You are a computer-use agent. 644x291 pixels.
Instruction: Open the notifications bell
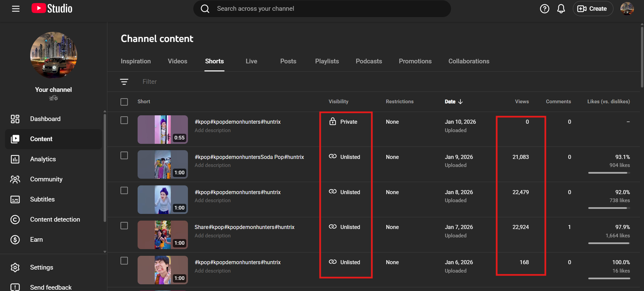[561, 9]
